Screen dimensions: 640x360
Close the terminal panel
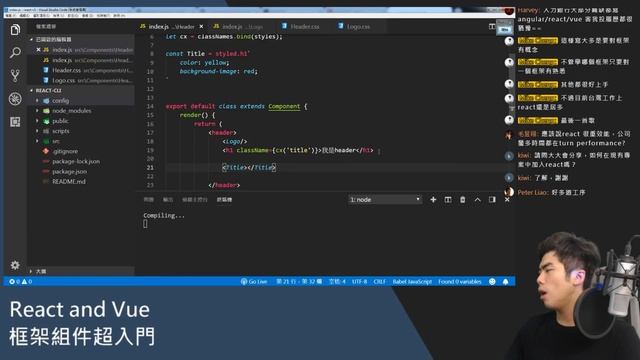(507, 200)
